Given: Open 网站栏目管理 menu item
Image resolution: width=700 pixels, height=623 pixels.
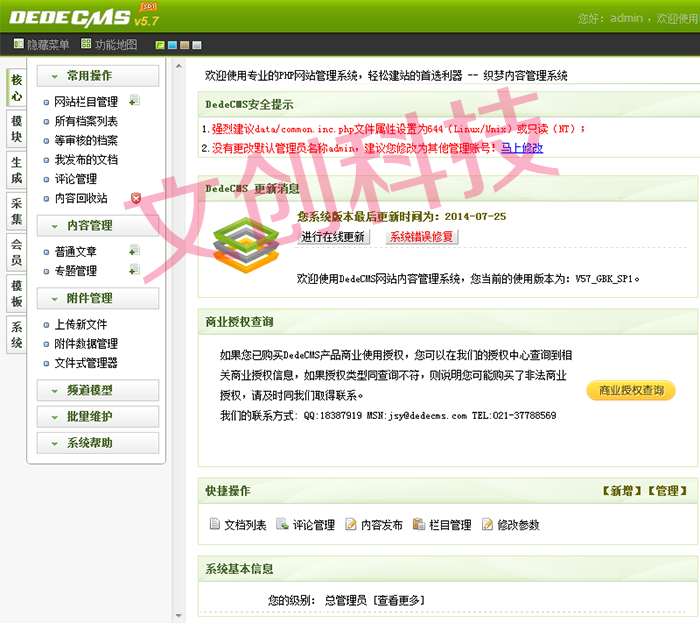Looking at the screenshot, I should point(86,102).
